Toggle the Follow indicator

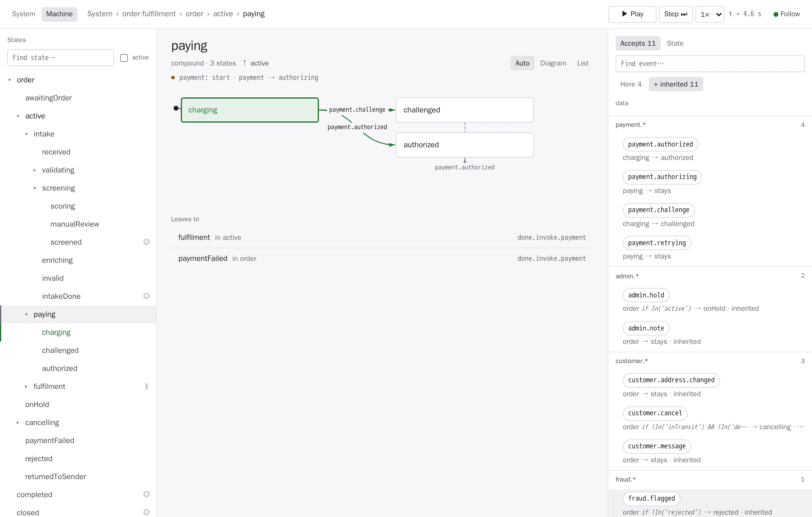[x=786, y=14]
